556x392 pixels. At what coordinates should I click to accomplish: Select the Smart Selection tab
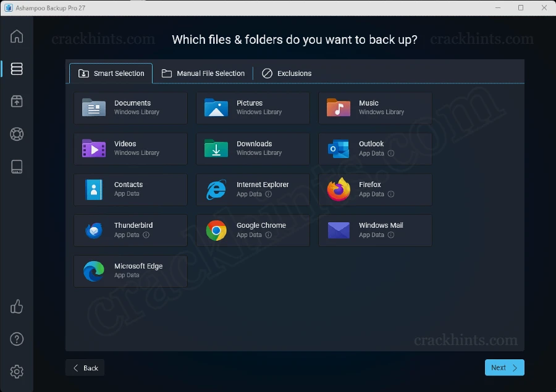111,73
